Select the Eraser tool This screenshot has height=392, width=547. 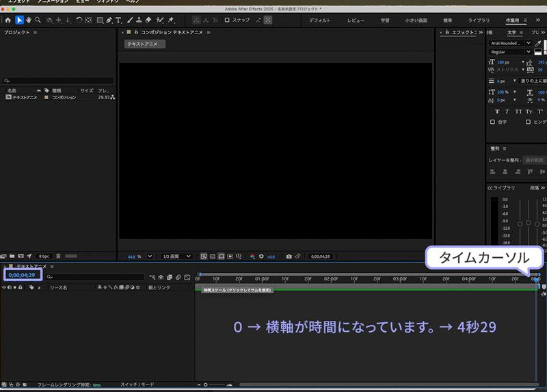[x=148, y=21]
